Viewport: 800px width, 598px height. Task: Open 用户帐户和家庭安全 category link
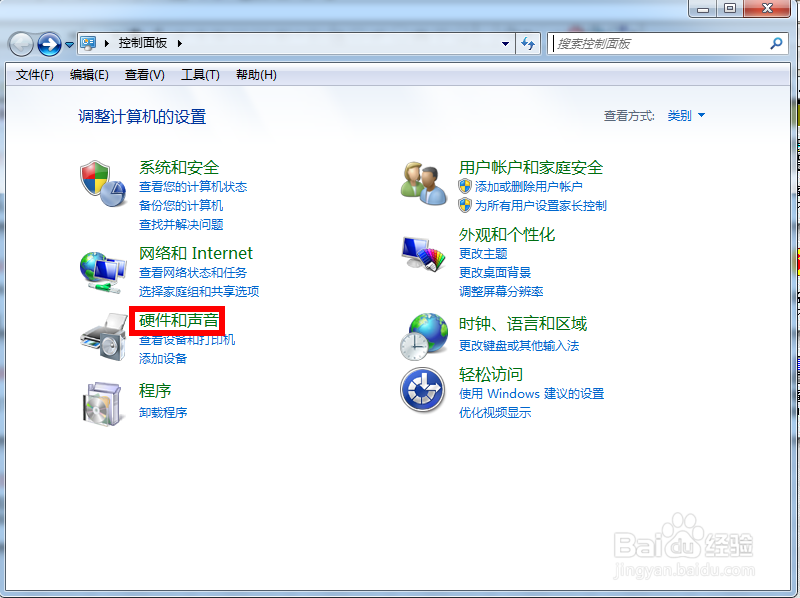pos(531,167)
